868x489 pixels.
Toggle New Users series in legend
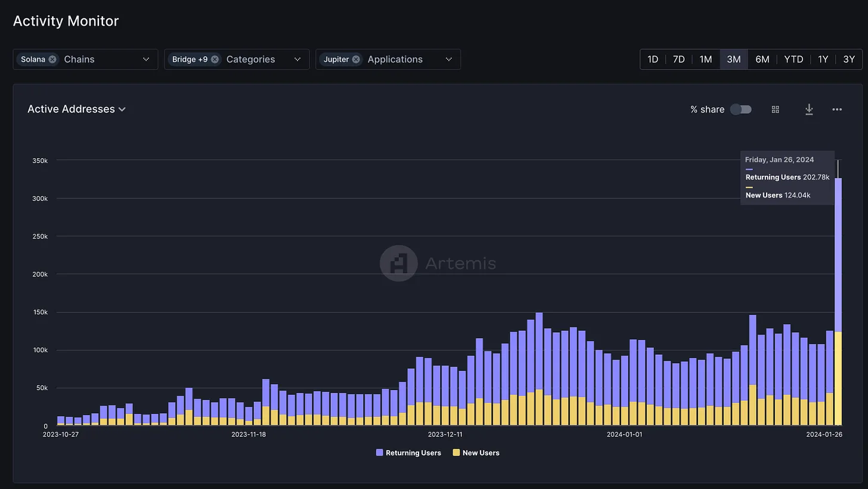[x=480, y=453]
